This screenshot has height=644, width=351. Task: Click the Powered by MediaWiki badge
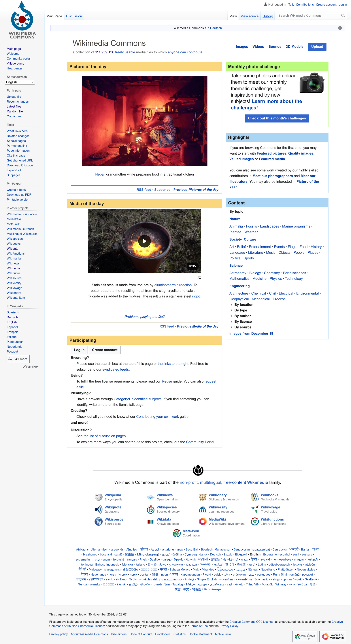coord(333,637)
